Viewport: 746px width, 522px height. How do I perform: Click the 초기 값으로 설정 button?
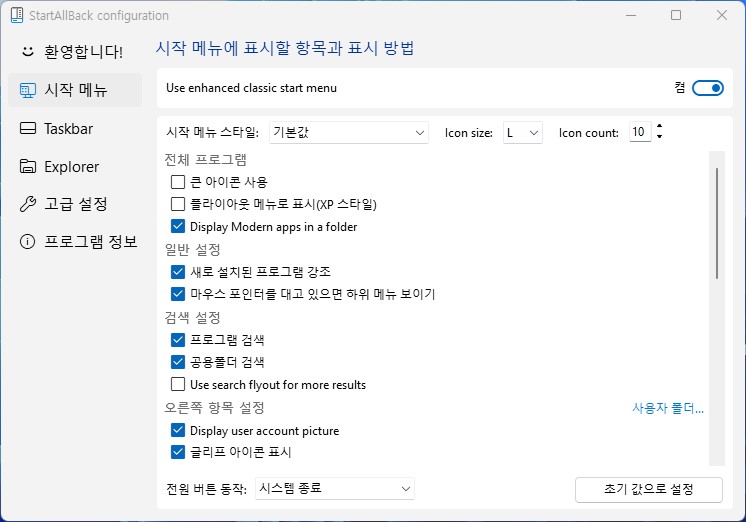click(649, 490)
